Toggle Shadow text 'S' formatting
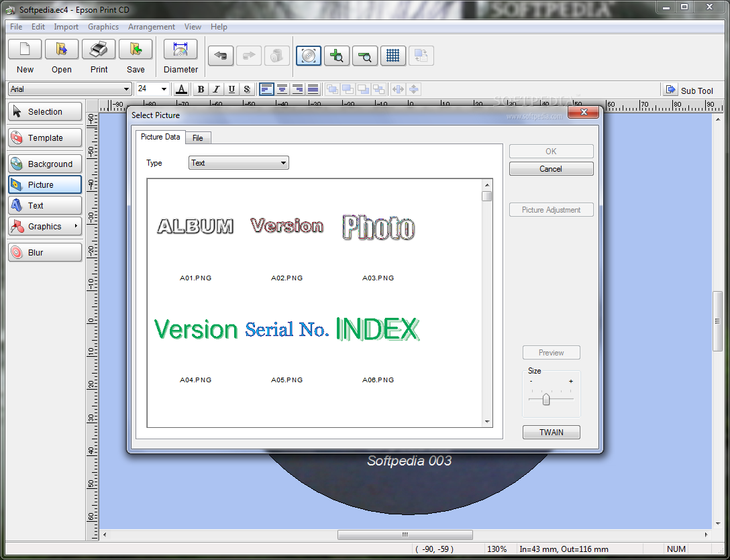This screenshot has width=730, height=560. click(247, 89)
